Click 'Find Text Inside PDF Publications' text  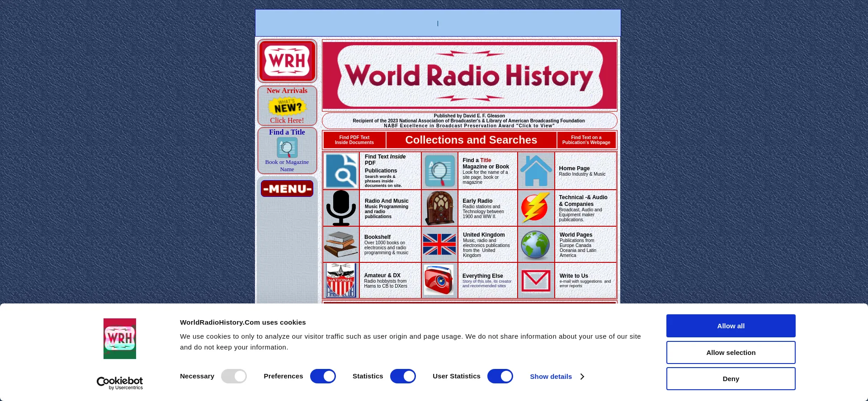point(385,163)
